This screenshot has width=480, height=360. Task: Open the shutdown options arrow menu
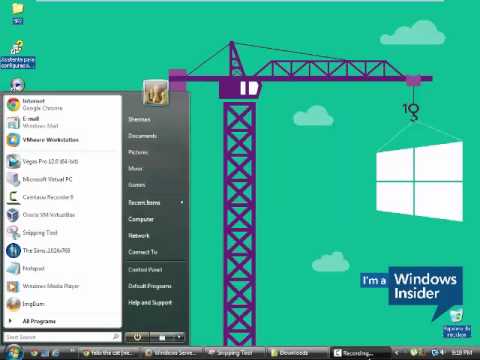(180, 337)
